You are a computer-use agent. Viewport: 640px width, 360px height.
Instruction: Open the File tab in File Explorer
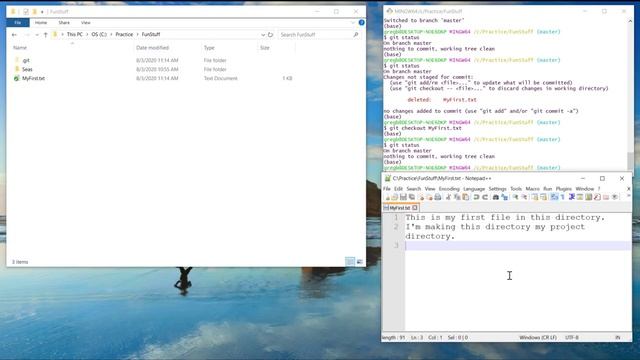click(x=18, y=23)
